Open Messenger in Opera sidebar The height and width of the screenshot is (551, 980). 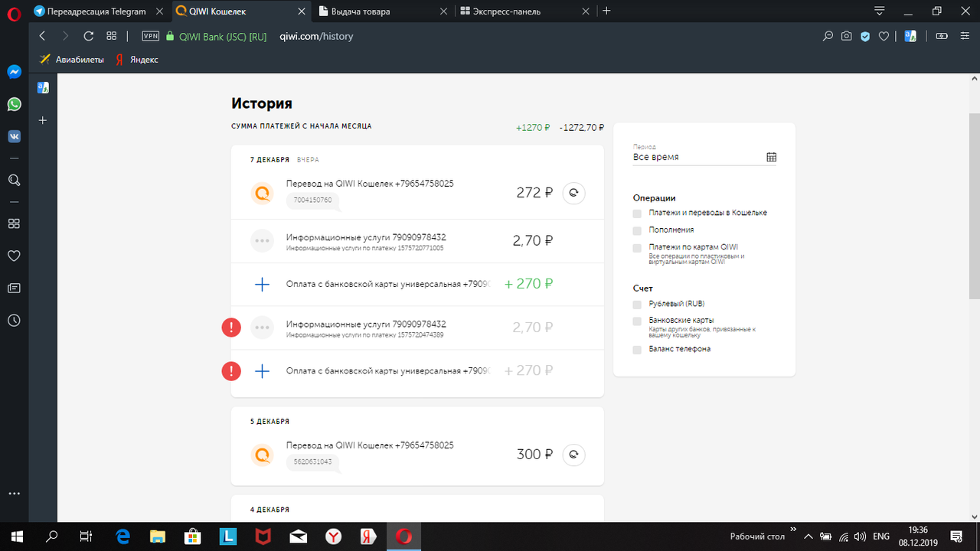click(x=14, y=72)
